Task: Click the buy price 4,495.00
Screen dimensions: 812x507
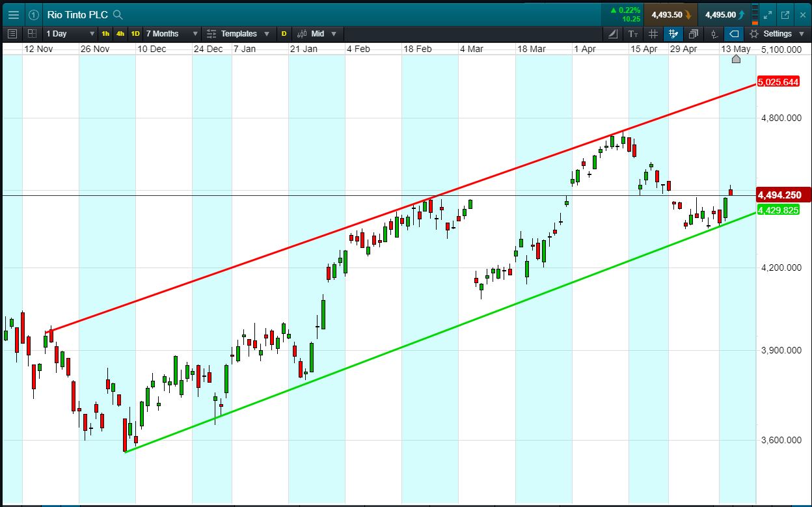Action: click(724, 14)
